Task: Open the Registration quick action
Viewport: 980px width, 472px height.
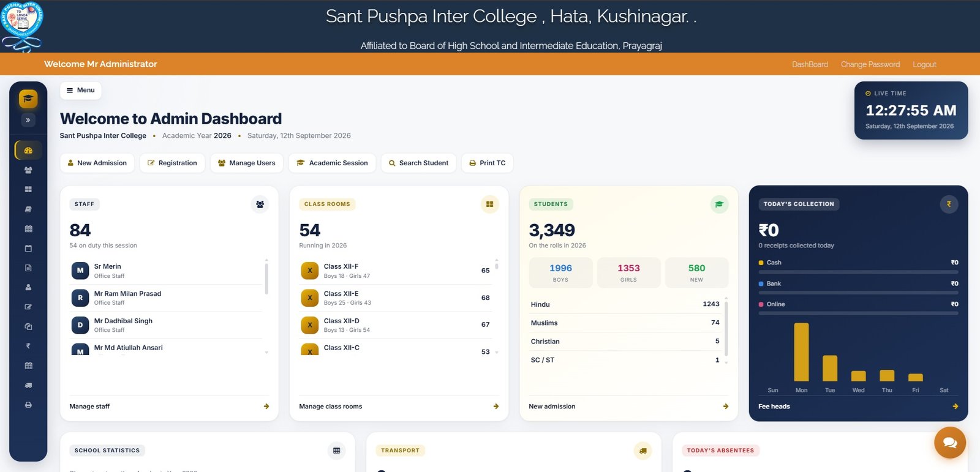Action: tap(172, 163)
